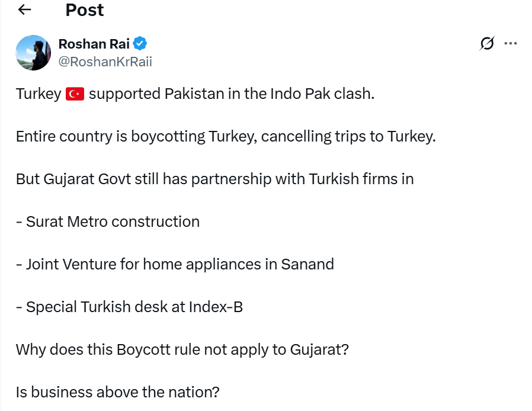
Task: Open Roshan Rai's profile avatar
Action: pos(33,52)
